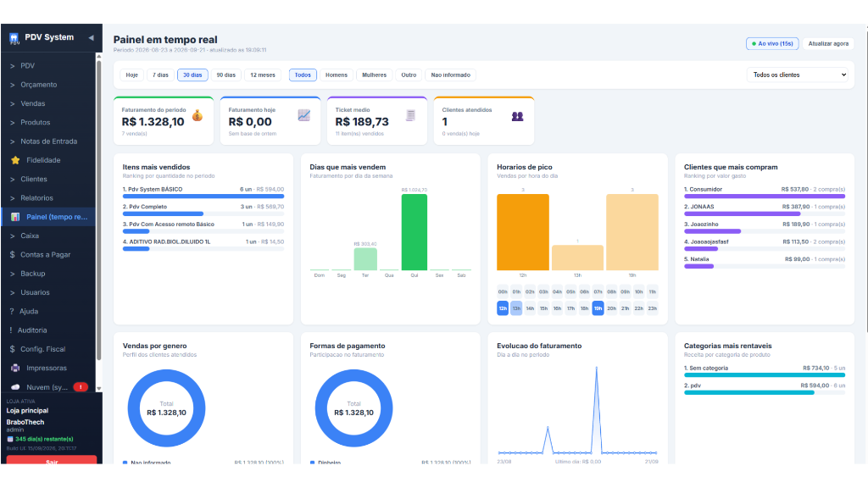Click the green Qui bar in weekday chart
Screen dimensions: 868x488
[414, 232]
